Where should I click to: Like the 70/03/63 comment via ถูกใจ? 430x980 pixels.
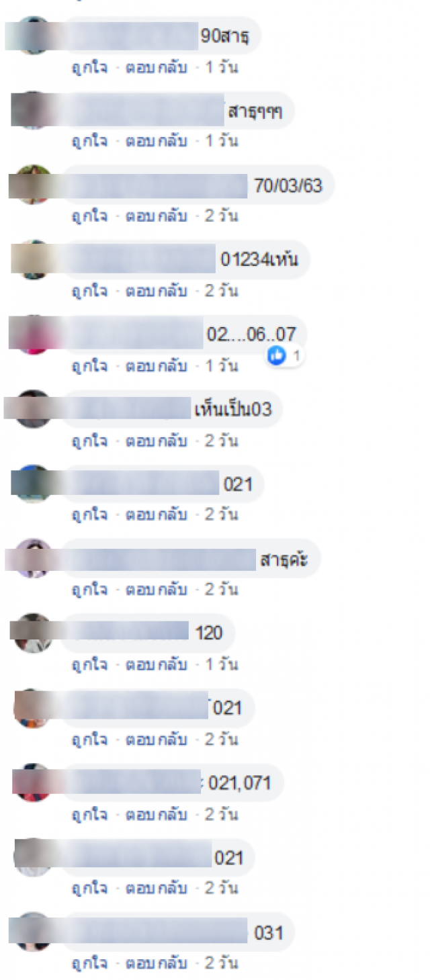89,216
